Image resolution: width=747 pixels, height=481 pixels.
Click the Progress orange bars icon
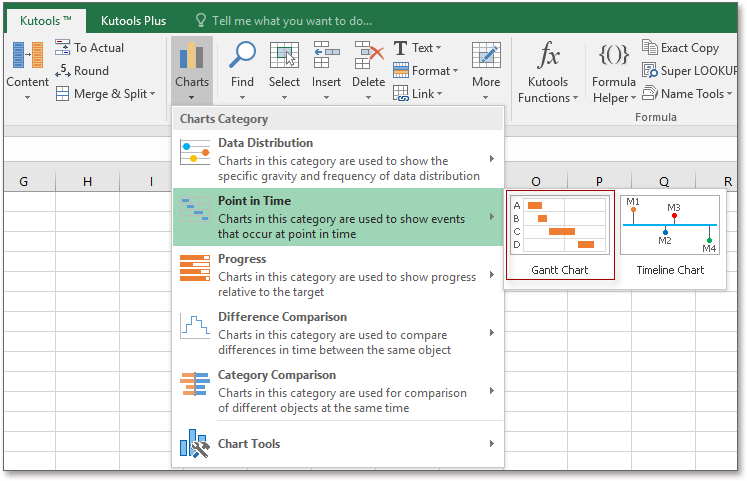tap(195, 268)
